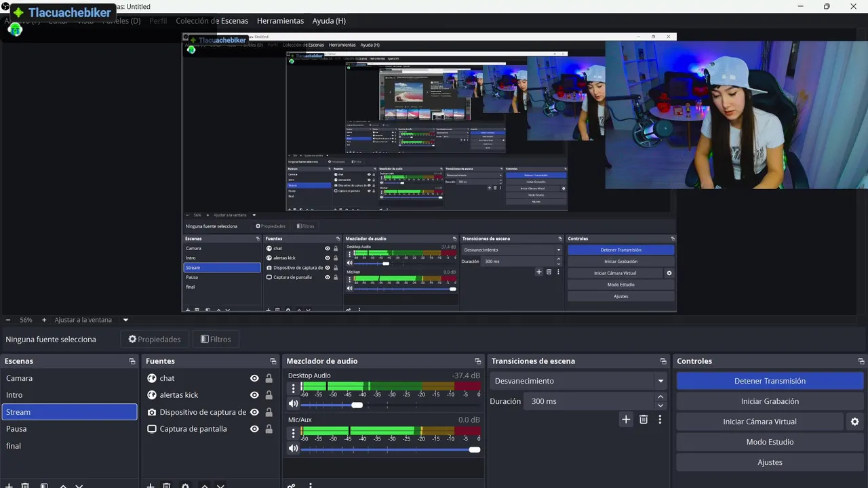868x488 pixels.
Task: Start recording with Iniciar Grabación
Action: (x=770, y=401)
